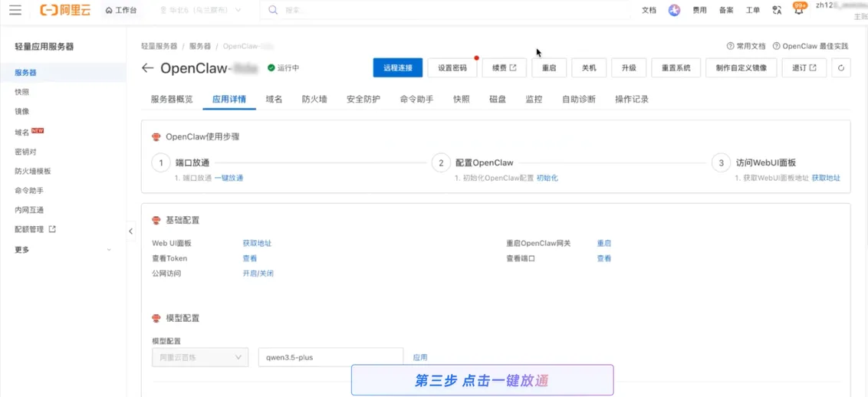Switch to the 安全防护 tab

click(x=363, y=100)
